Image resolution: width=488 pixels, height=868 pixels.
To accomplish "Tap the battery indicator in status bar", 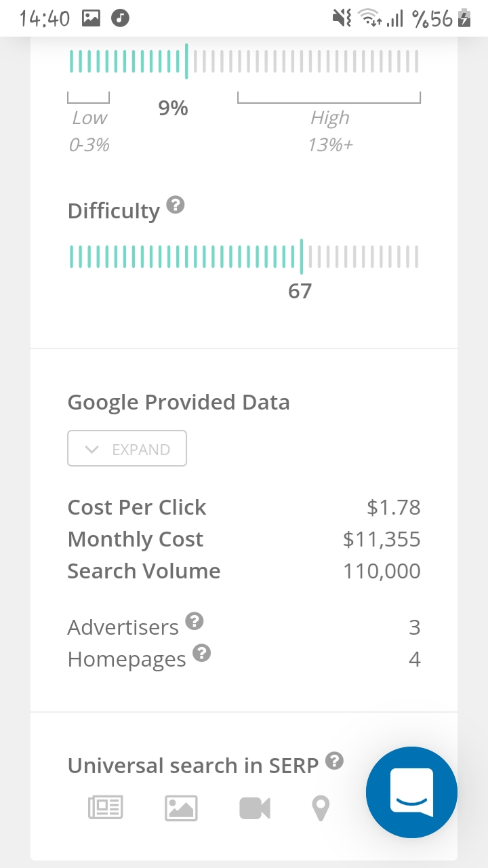I will coord(465,18).
